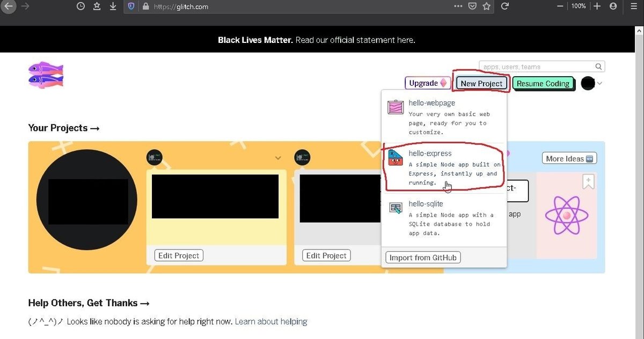Click the header user avatar circle
This screenshot has height=339, width=644.
(x=588, y=83)
